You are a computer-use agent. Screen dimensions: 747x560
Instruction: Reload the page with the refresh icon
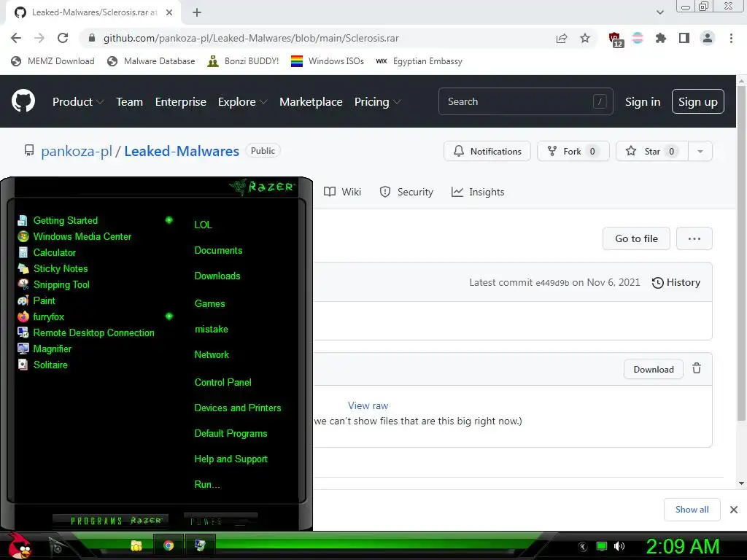tap(63, 38)
